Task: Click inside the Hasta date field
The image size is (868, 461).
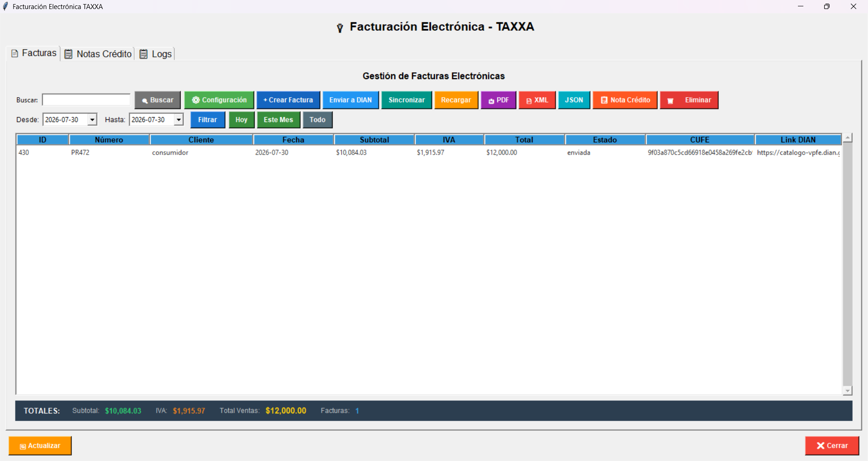Action: pyautogui.click(x=151, y=120)
